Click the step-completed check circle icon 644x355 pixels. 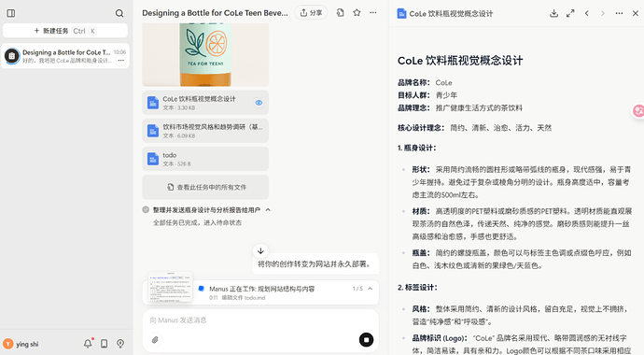point(146,209)
